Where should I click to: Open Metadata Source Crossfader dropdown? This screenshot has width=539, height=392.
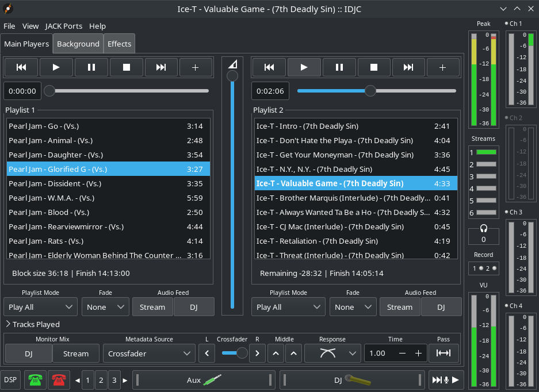[149, 353]
